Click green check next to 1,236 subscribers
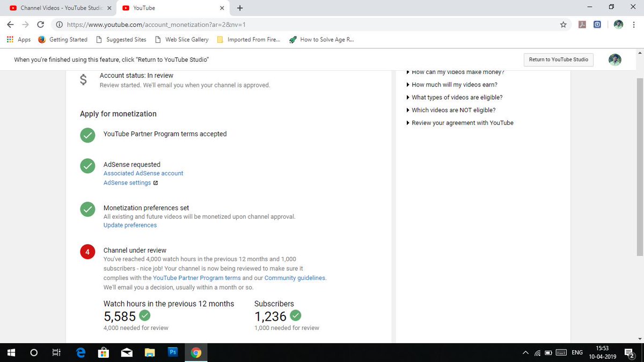Image resolution: width=644 pixels, height=362 pixels. [x=295, y=315]
